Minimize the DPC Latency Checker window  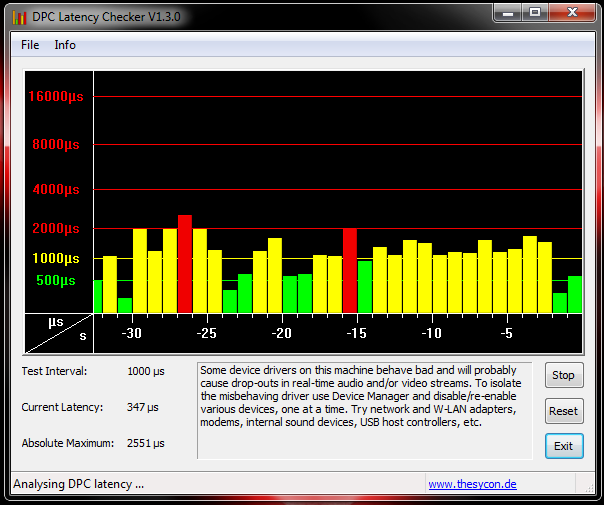point(508,13)
